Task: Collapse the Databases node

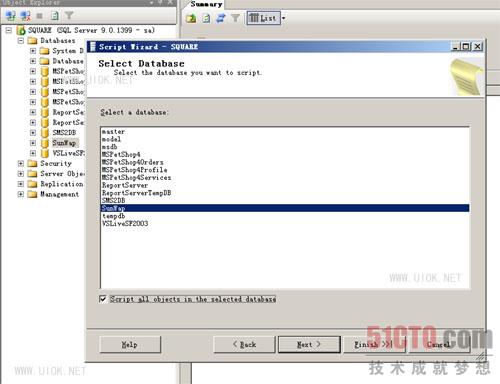Action: pos(21,41)
